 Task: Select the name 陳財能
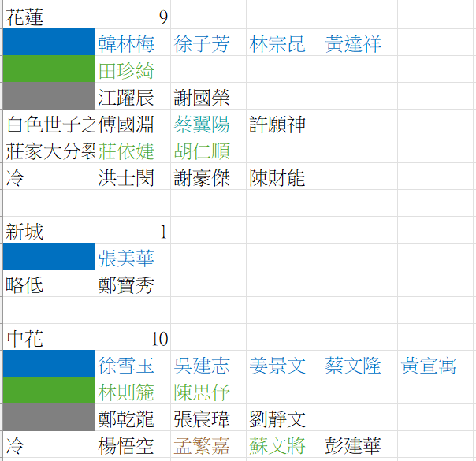point(277,178)
